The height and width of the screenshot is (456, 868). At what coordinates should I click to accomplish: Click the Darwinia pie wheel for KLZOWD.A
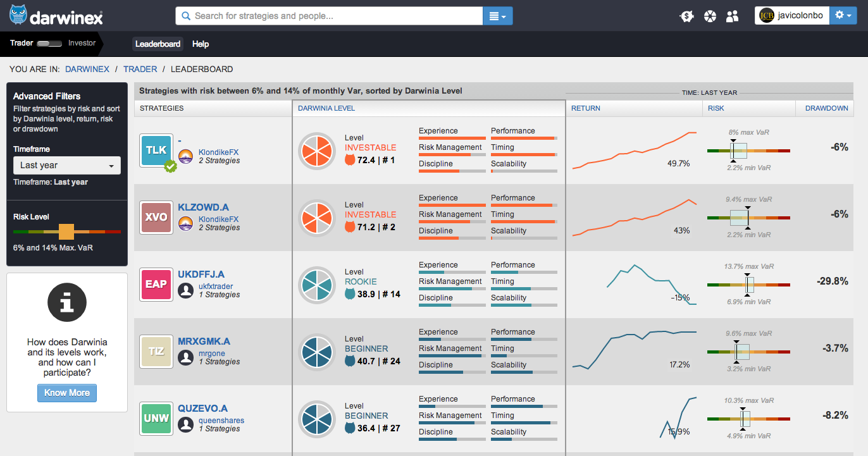[x=316, y=218]
